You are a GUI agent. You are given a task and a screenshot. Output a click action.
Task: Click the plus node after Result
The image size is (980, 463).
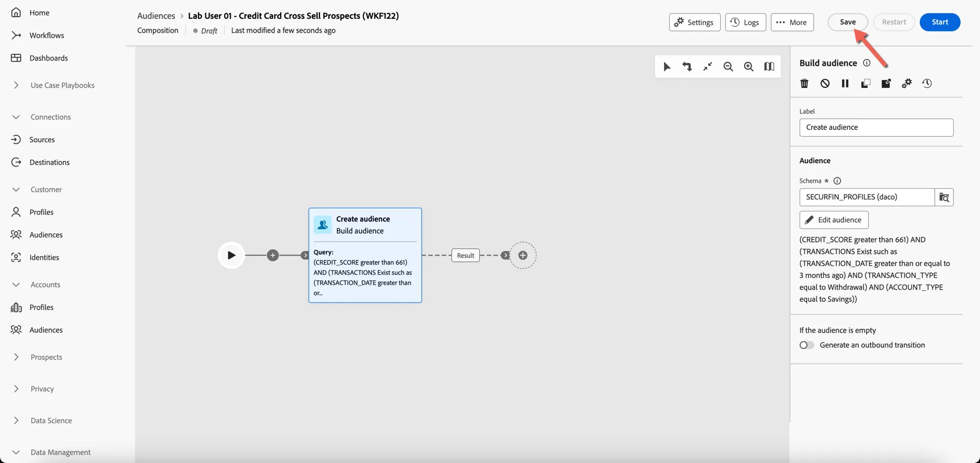click(523, 256)
